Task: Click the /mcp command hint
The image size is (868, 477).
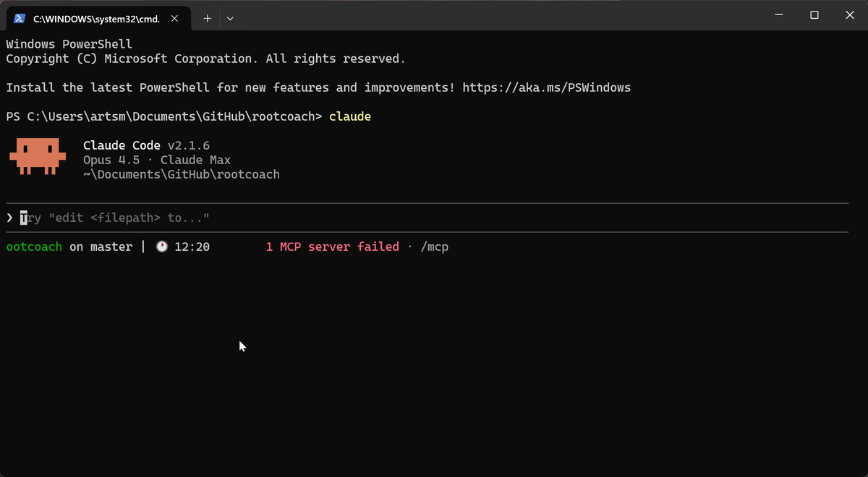Action: 434,246
